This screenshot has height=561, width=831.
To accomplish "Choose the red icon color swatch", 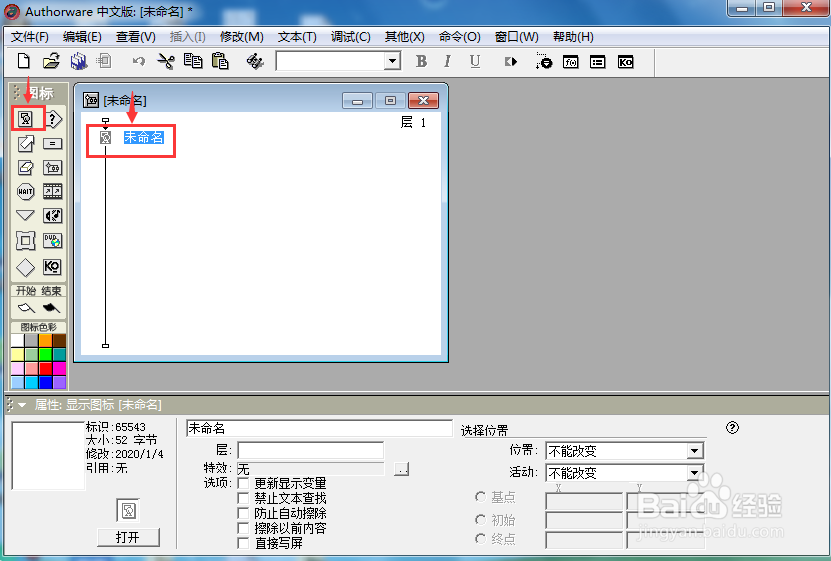I will coord(46,368).
